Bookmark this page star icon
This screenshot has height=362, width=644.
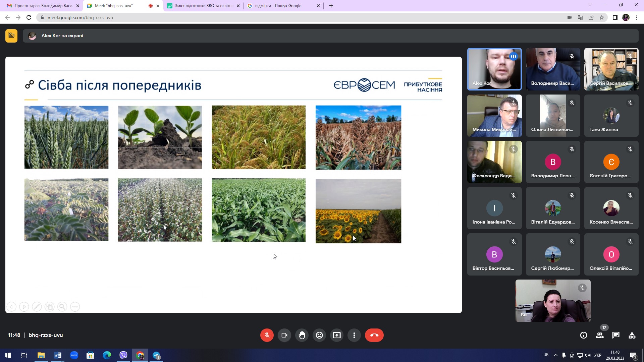tap(602, 17)
